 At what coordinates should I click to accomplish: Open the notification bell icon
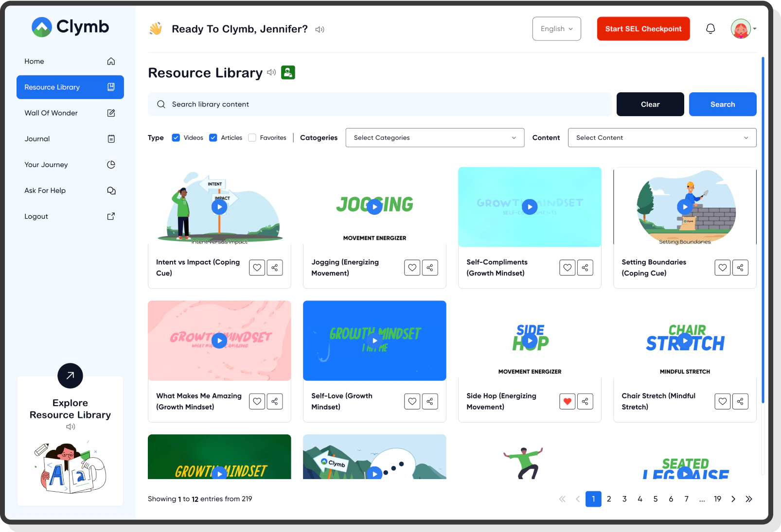[x=710, y=29]
